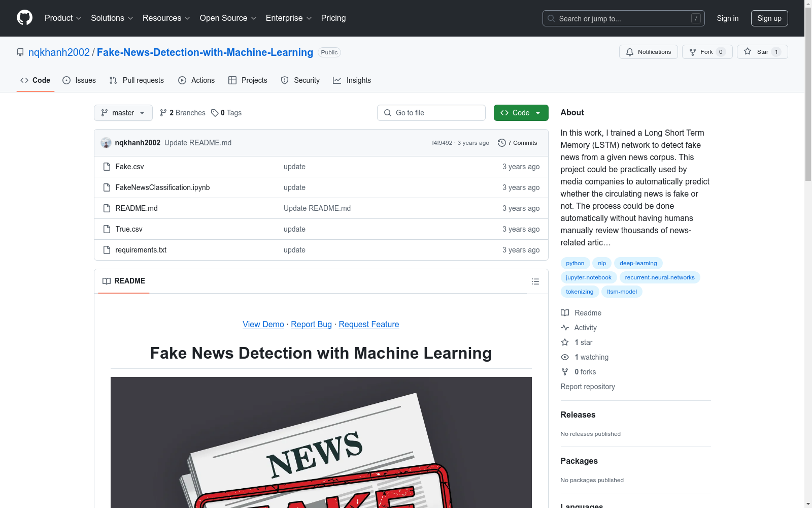
Task: Open the View Demo link
Action: [263, 324]
